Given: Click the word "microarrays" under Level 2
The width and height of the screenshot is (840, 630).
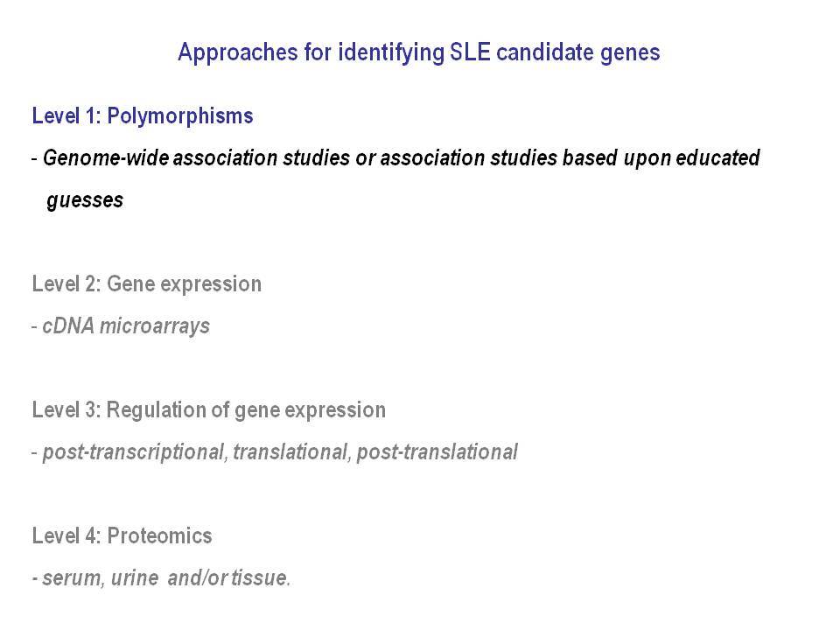Looking at the screenshot, I should click(x=155, y=326).
